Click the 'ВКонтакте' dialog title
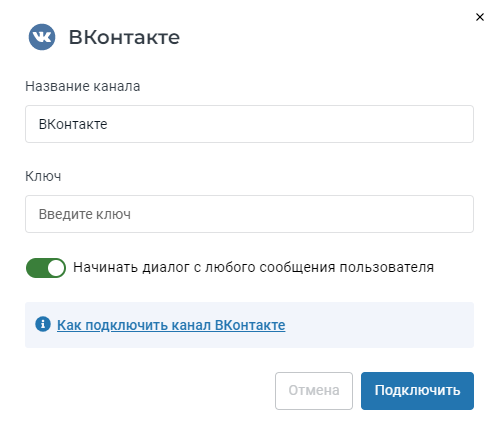The width and height of the screenshot is (493, 428). (124, 37)
